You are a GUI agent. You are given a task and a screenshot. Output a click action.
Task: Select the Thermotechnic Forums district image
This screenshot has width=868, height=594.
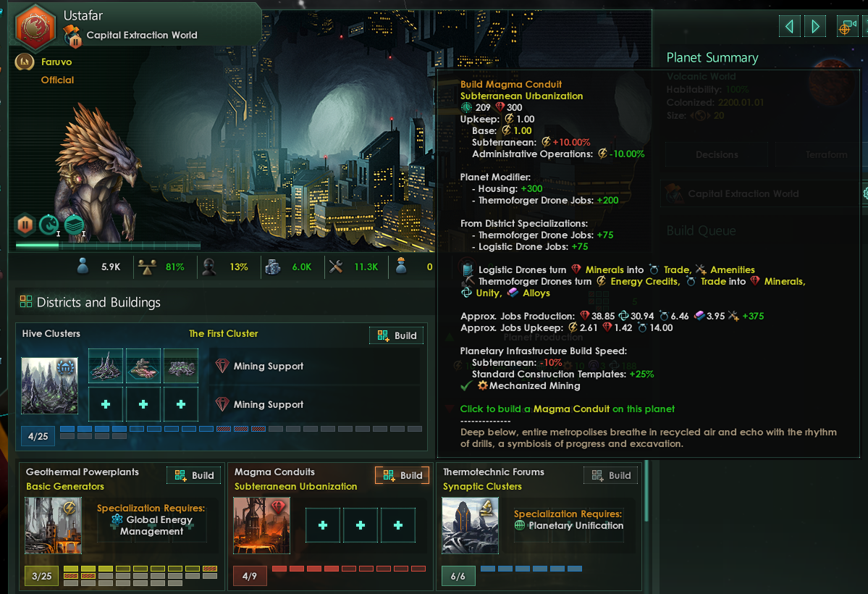coord(470,525)
